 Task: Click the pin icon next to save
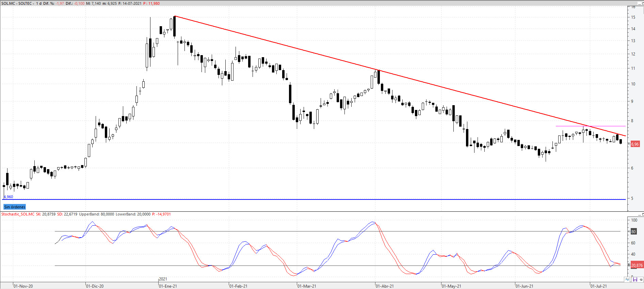[641, 279]
